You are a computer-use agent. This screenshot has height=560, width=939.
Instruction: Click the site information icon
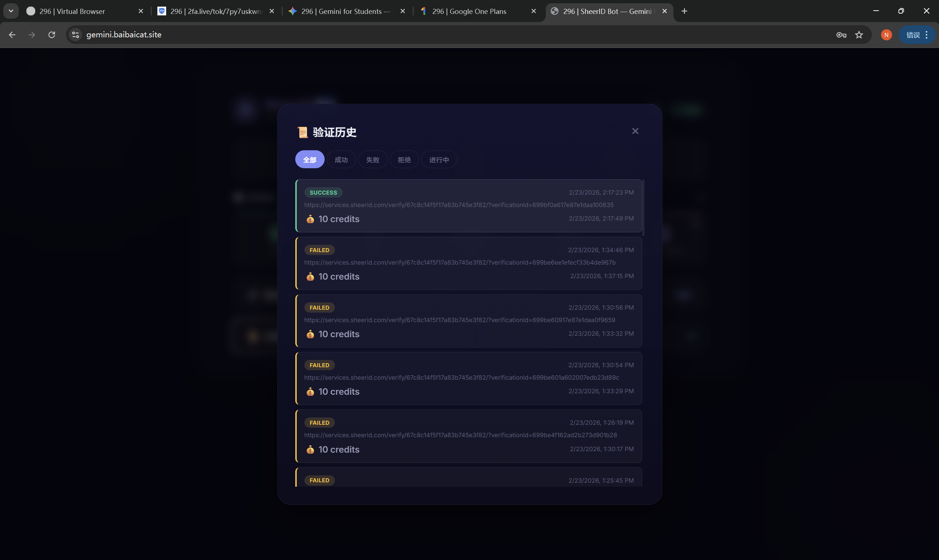coord(76,35)
